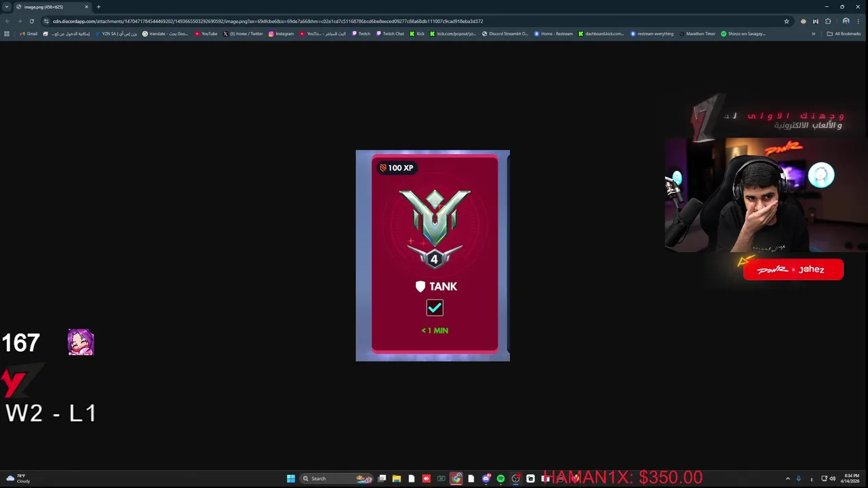Click the 100 XP badge
This screenshot has height=488, width=868.
click(x=396, y=167)
